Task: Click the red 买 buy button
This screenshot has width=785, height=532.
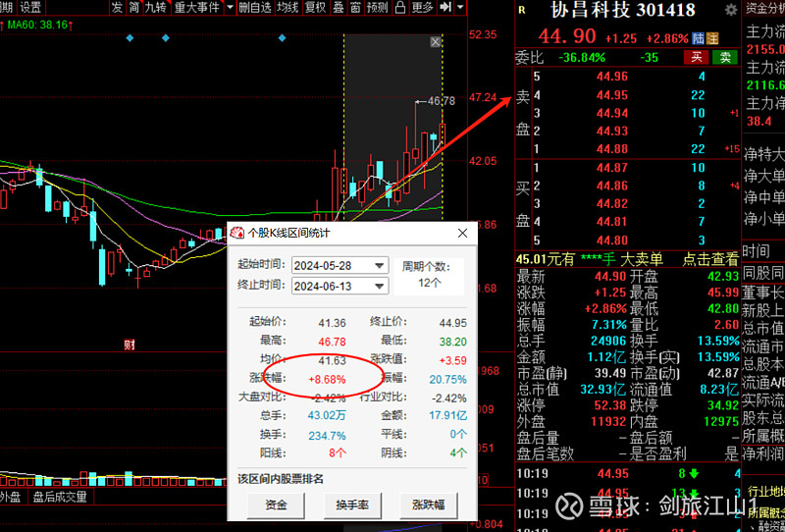Action: pos(697,57)
